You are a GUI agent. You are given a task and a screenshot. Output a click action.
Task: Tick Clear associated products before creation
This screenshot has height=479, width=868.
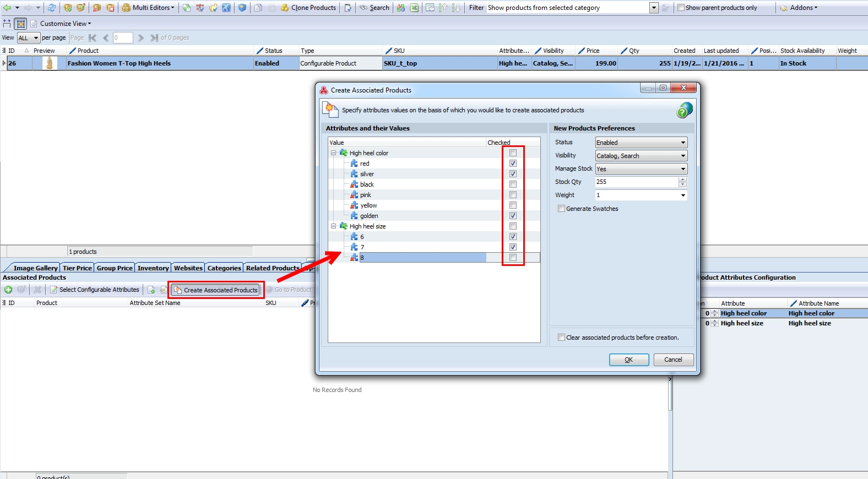[561, 338]
